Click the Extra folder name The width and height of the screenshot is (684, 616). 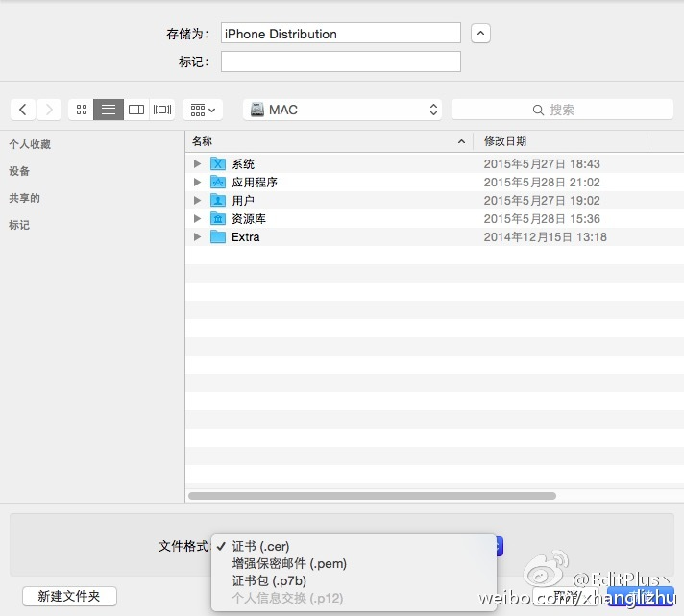click(x=246, y=237)
